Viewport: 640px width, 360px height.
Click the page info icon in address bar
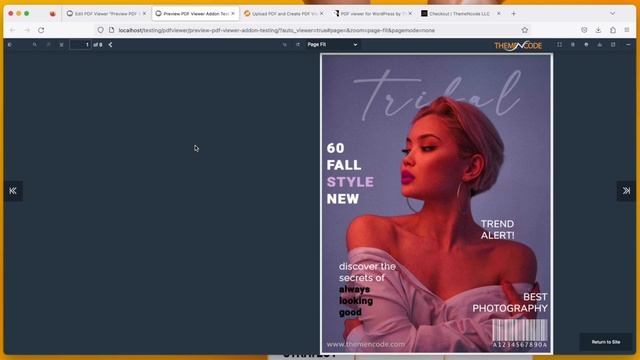(111, 30)
